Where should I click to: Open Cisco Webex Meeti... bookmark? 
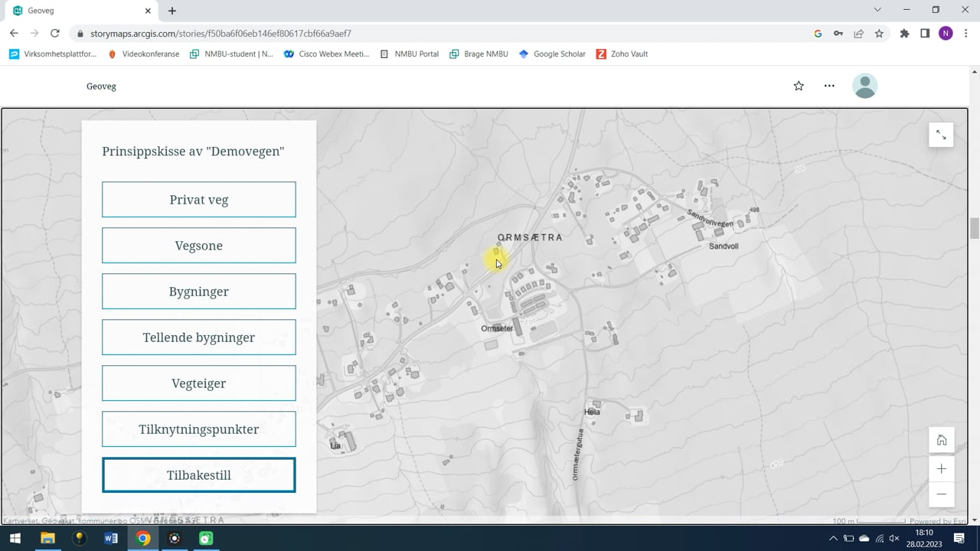(326, 54)
